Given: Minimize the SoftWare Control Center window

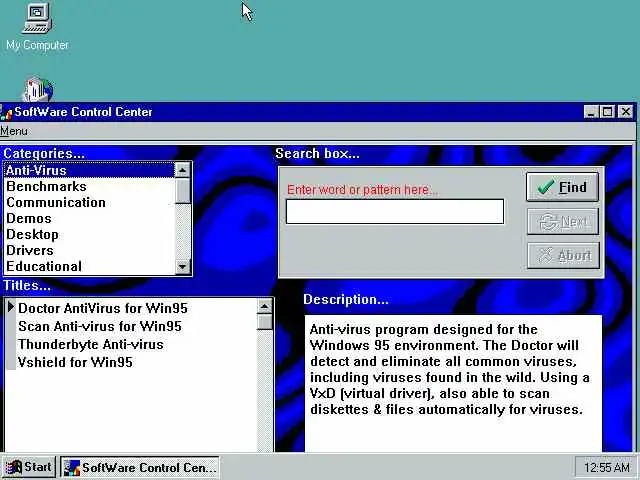Looking at the screenshot, I should 591,112.
